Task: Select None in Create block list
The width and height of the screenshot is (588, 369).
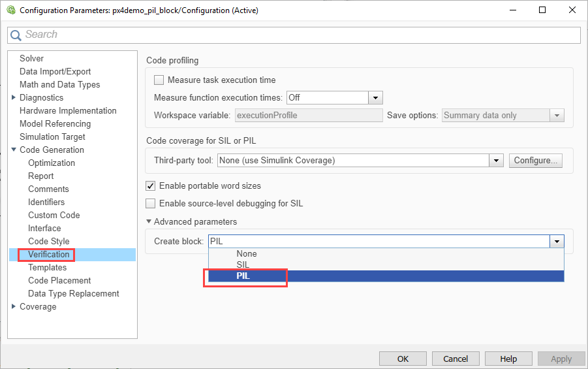Action: 247,254
